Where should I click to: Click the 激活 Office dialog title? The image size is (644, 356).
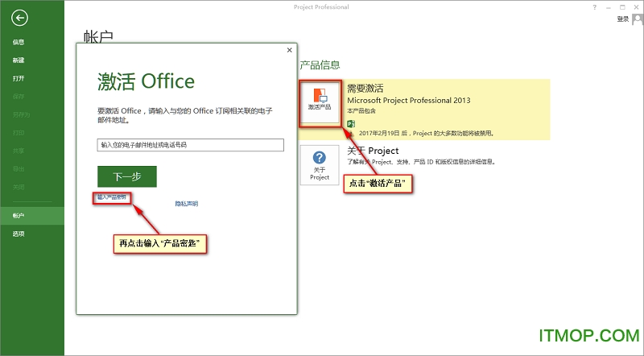pyautogui.click(x=146, y=81)
